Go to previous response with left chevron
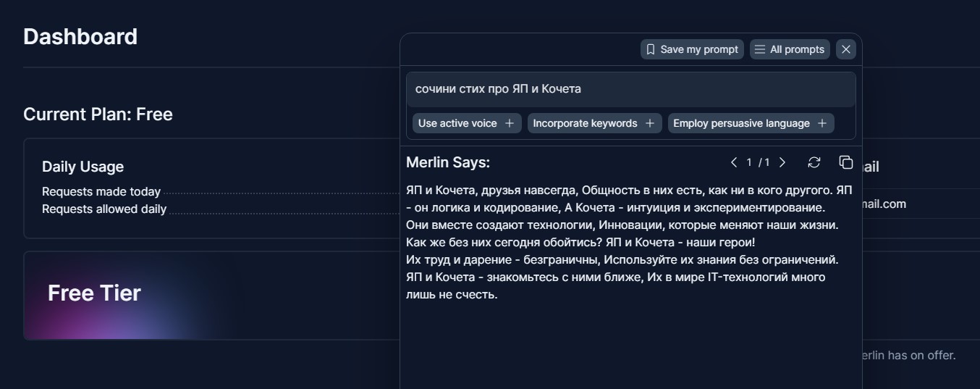This screenshot has width=980, height=389. 734,162
